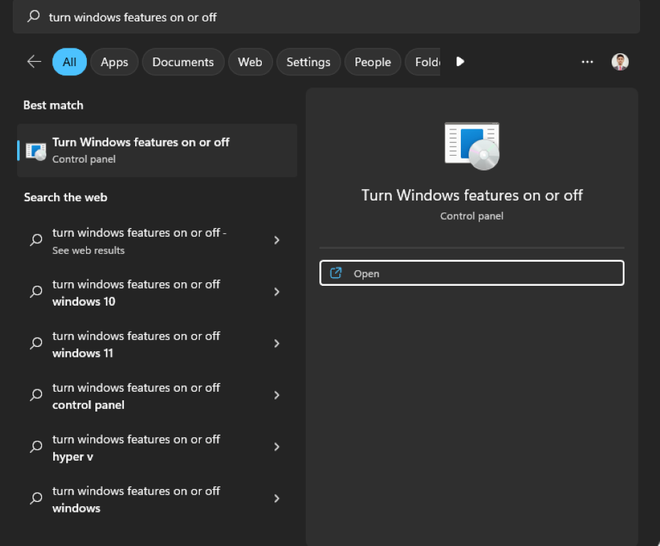
Task: Expand the control panel suggestion chevron
Action: [277, 395]
